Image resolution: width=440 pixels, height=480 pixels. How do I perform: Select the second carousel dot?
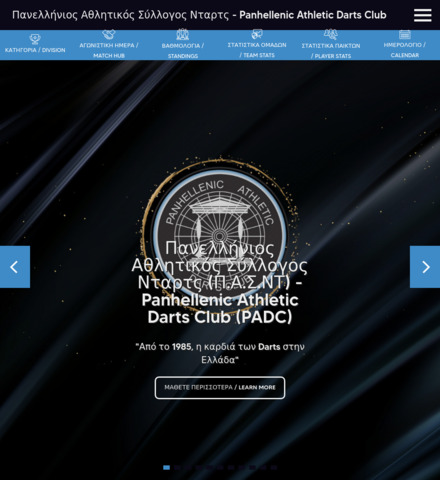click(177, 468)
